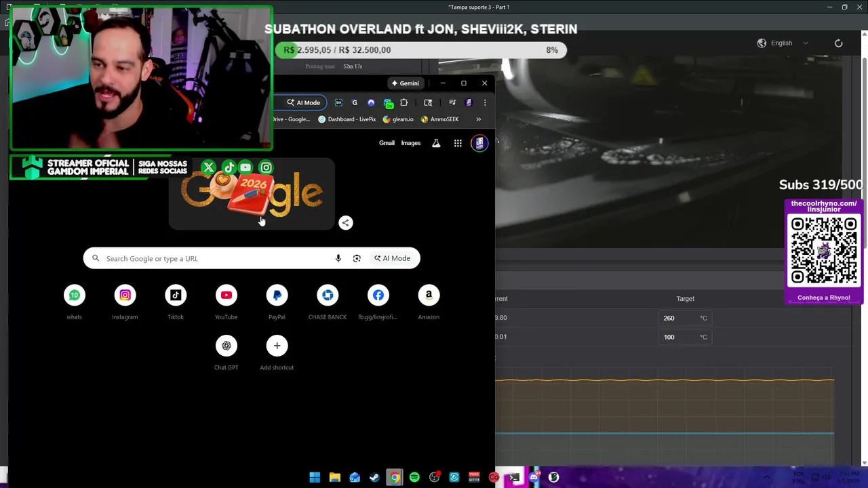Open Spotify from taskbar
This screenshot has height=488, width=868.
(414, 478)
